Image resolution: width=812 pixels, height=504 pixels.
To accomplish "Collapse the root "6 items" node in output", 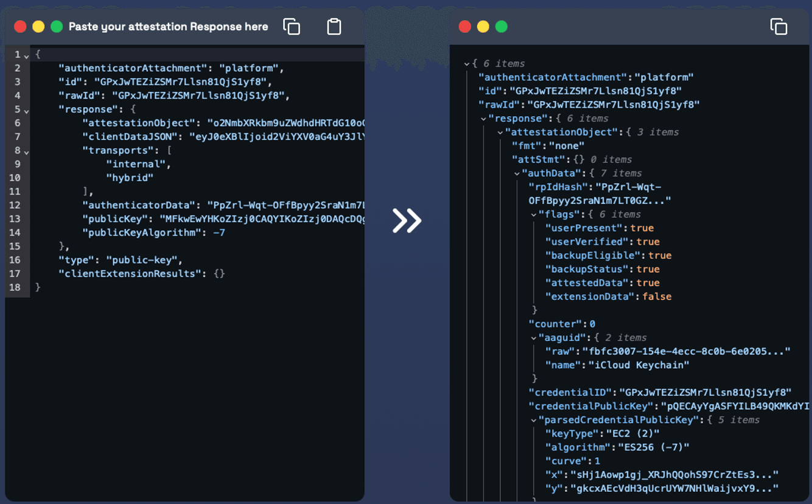I will 467,64.
